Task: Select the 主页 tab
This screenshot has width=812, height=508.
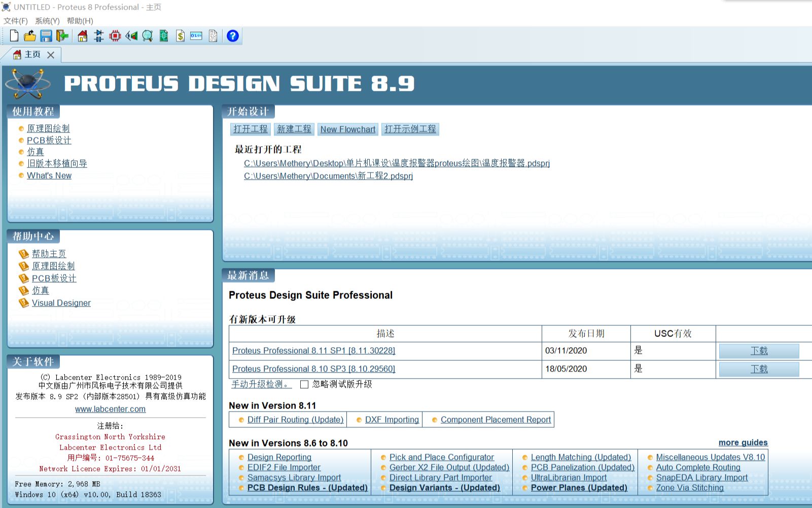Action: click(32, 54)
